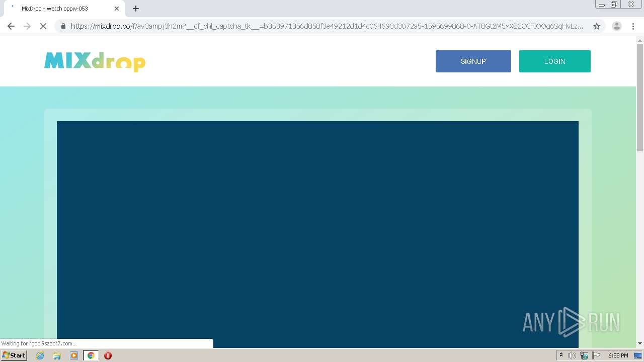Image resolution: width=644 pixels, height=362 pixels.
Task: Minimize the Chrome window
Action: [x=602, y=5]
